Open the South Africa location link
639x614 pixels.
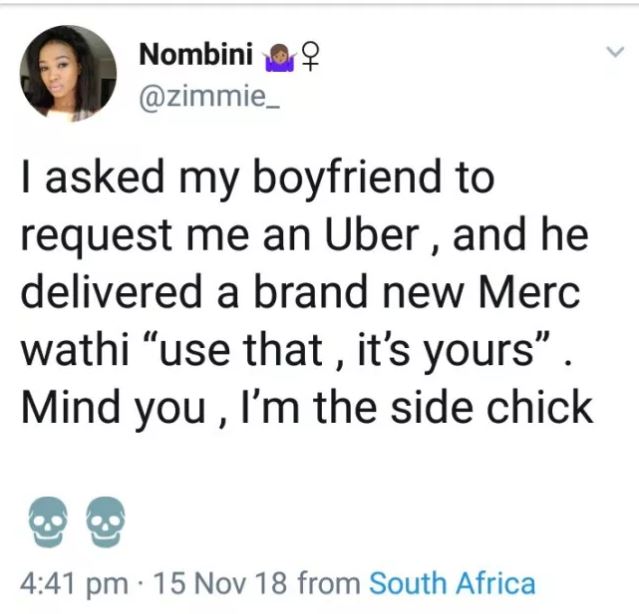[452, 581]
